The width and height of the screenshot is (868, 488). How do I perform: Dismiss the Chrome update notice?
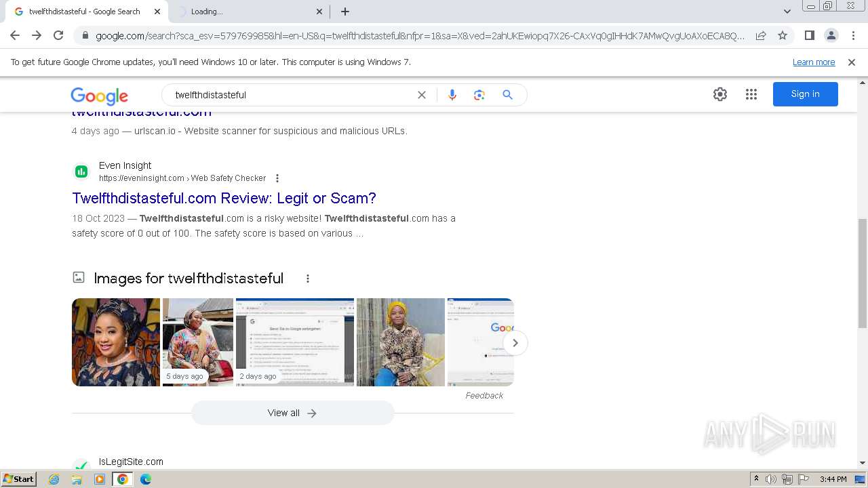pyautogui.click(x=852, y=62)
